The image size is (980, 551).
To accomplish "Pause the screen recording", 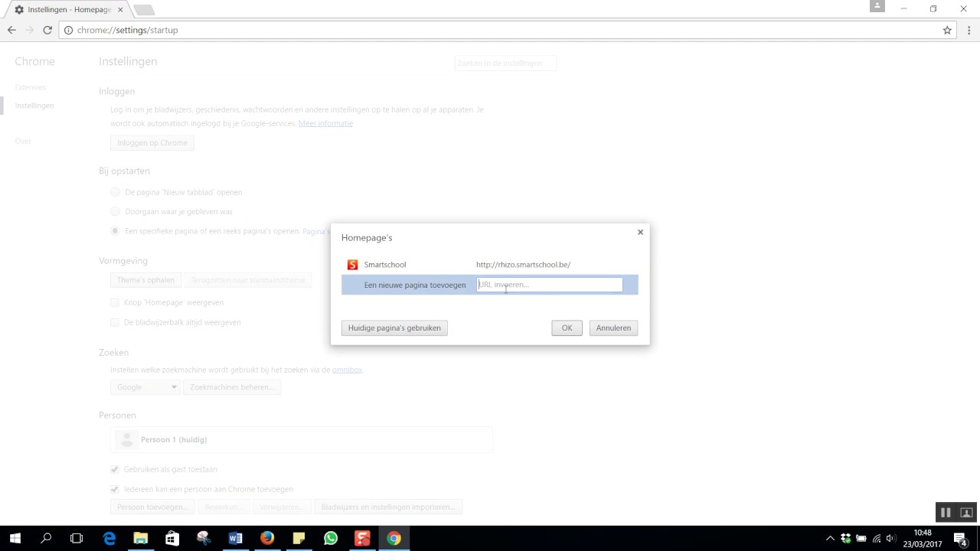I will click(946, 513).
